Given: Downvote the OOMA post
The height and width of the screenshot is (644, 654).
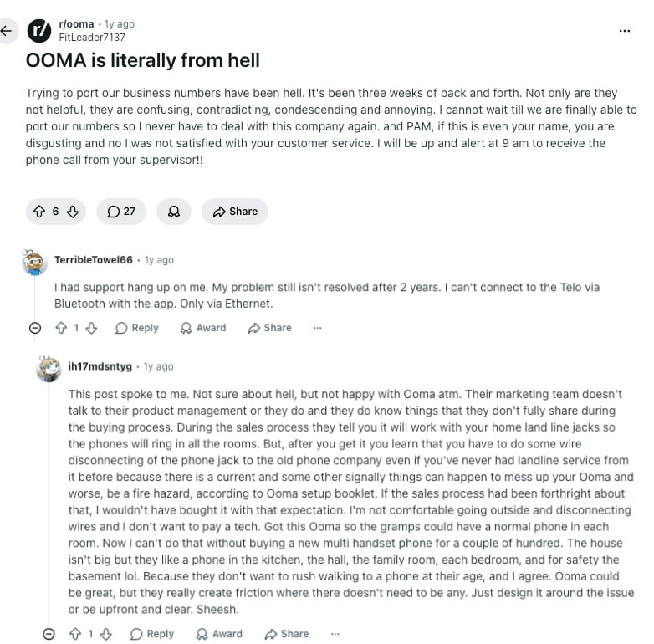Looking at the screenshot, I should click(x=73, y=212).
